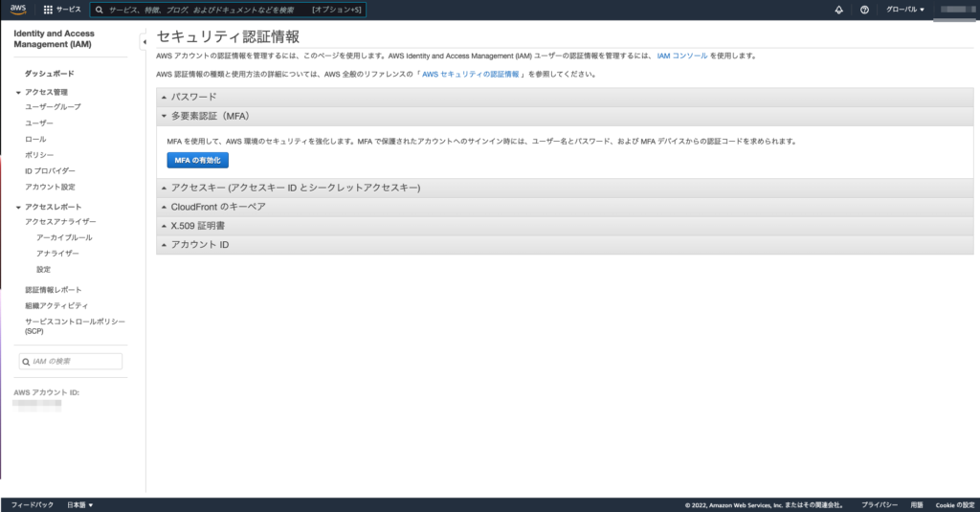Select ユーザー in the sidebar
The width and height of the screenshot is (980, 512).
[39, 123]
